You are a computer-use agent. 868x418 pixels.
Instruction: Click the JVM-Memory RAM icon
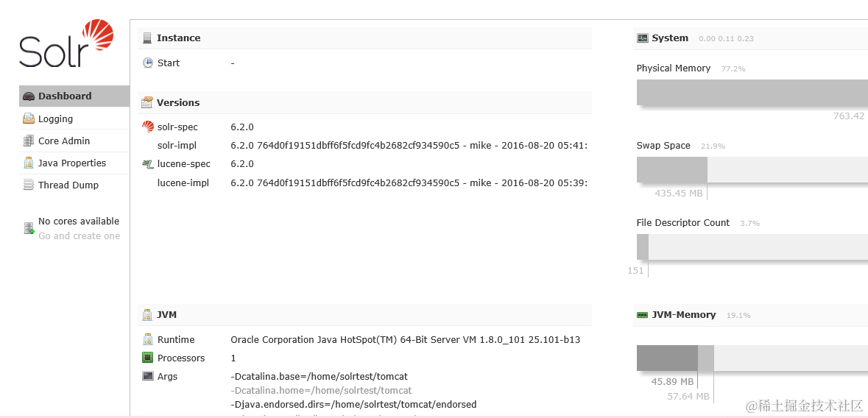[642, 315]
